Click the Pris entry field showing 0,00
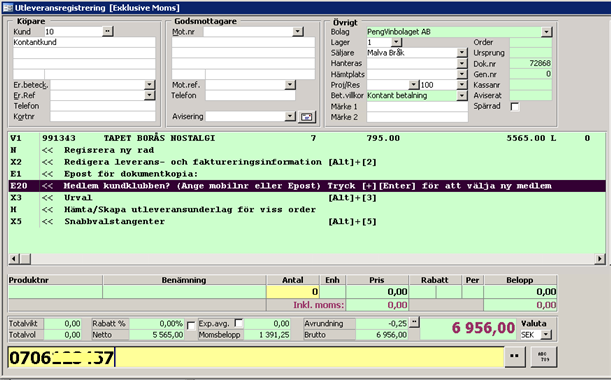 point(377,292)
